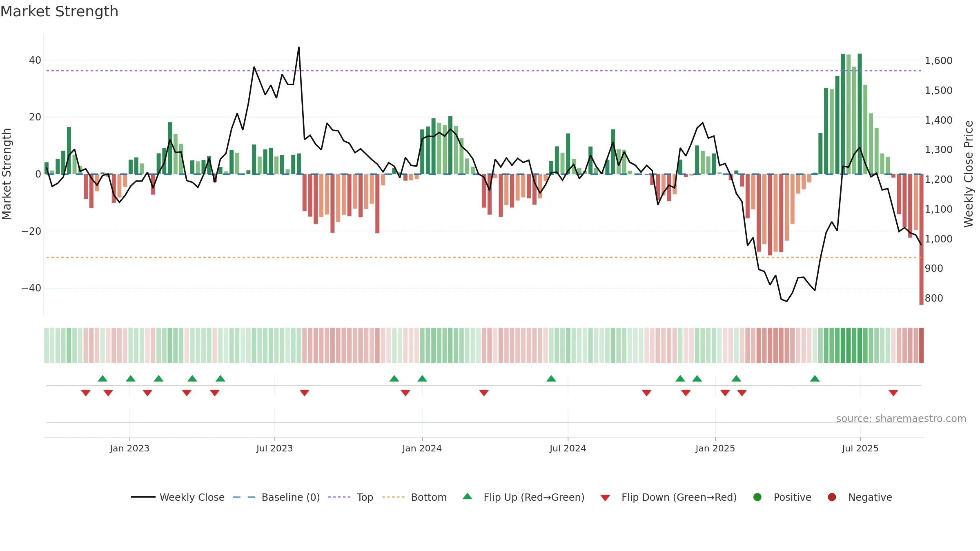Image resolution: width=980 pixels, height=551 pixels.
Task: Click the flip-up marker at Jan 2024
Action: click(422, 378)
